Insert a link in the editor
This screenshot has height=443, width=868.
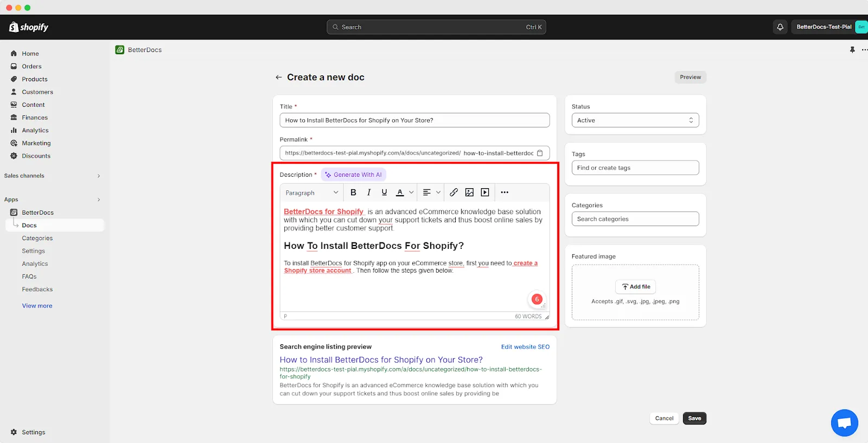454,192
